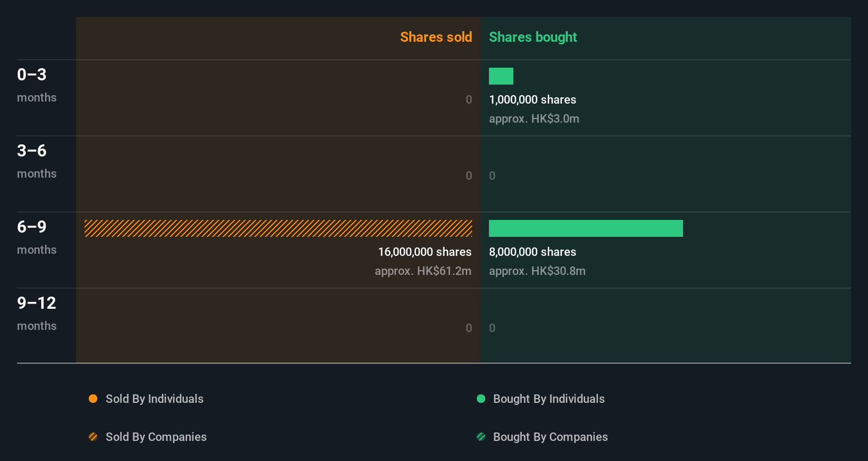Image resolution: width=868 pixels, height=461 pixels.
Task: Click the 9–12 months row label
Action: [x=36, y=313]
